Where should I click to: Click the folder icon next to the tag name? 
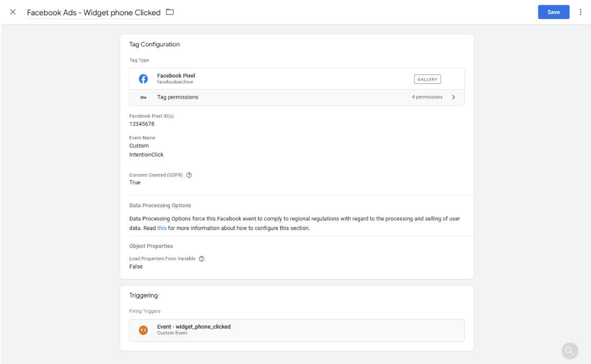pyautogui.click(x=170, y=12)
